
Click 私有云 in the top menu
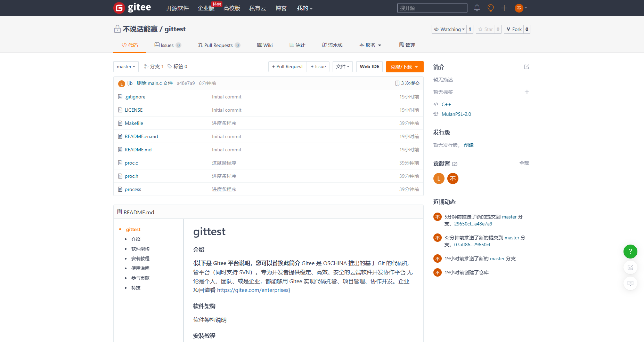pyautogui.click(x=258, y=8)
